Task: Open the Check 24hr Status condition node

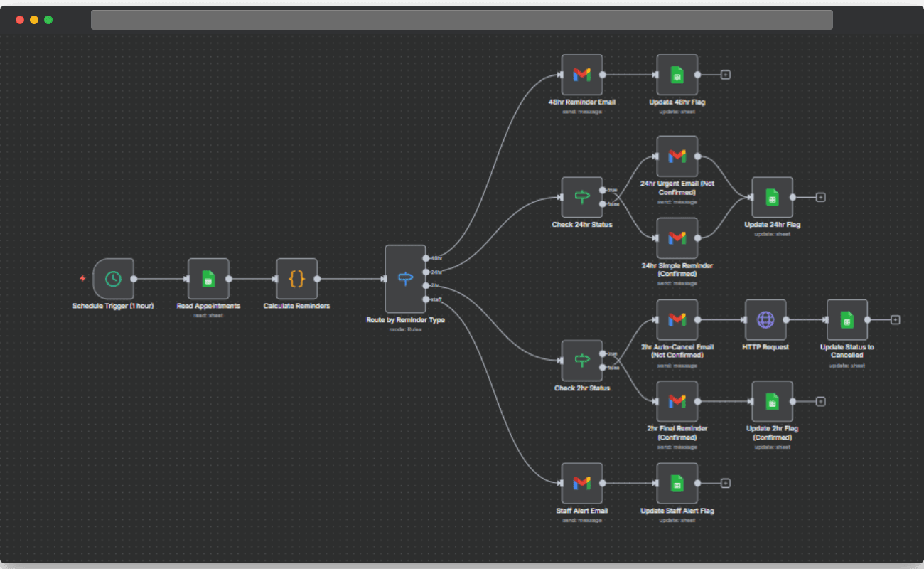Action: click(x=582, y=197)
